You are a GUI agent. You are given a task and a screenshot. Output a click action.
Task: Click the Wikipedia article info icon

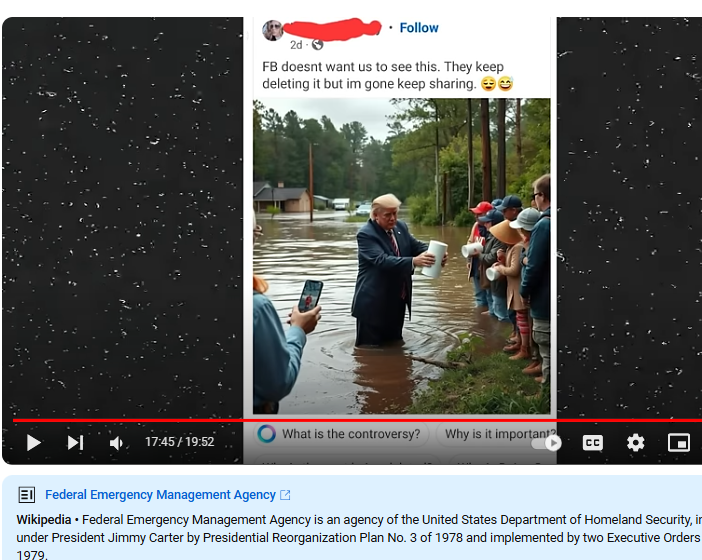(x=26, y=495)
